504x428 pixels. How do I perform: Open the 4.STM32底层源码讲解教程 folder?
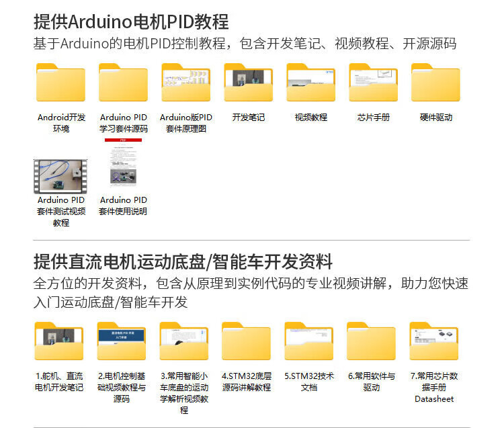[246, 343]
